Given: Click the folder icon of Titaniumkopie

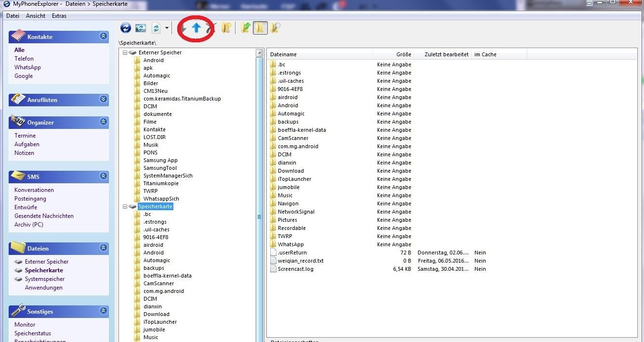Looking at the screenshot, I should click(137, 183).
